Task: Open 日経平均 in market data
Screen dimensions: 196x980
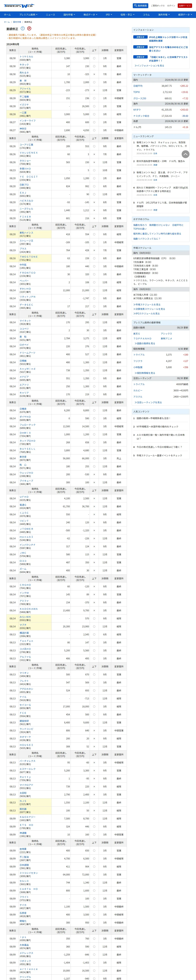Action: click(138, 86)
